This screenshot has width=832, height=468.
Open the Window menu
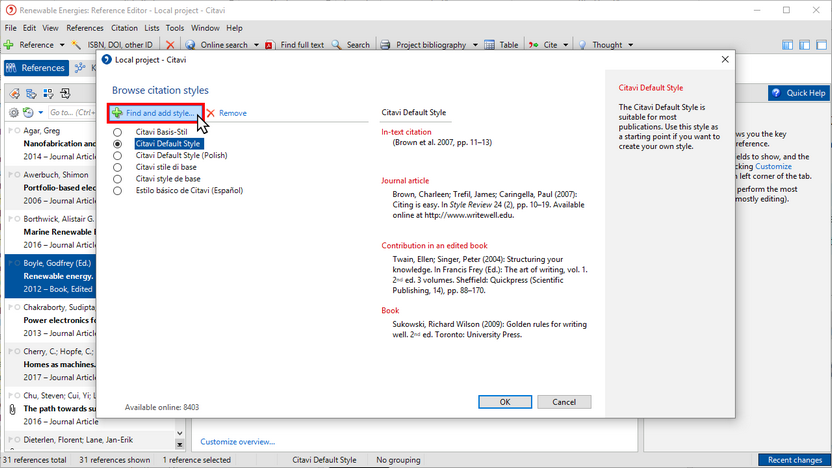(x=205, y=28)
